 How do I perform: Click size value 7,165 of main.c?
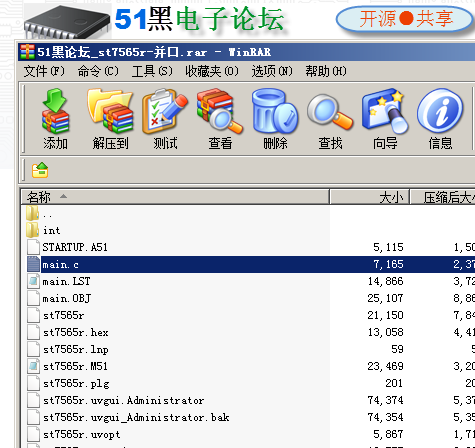click(x=388, y=264)
